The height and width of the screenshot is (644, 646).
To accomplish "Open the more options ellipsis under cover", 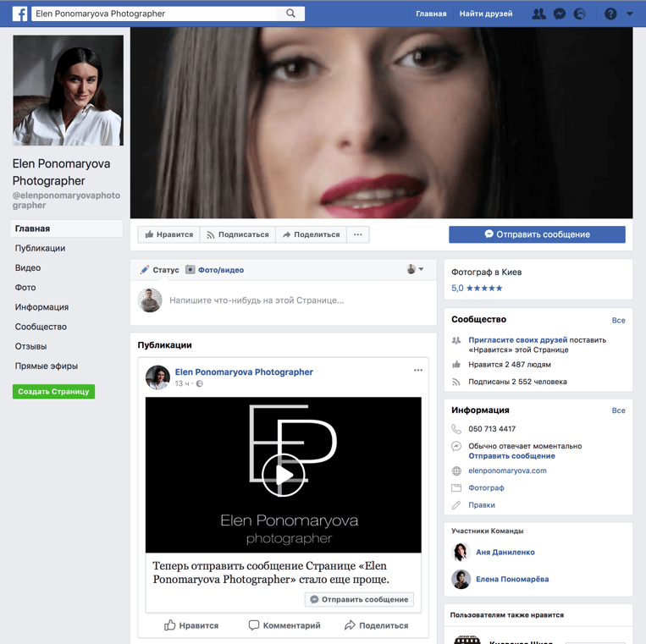I will click(358, 234).
